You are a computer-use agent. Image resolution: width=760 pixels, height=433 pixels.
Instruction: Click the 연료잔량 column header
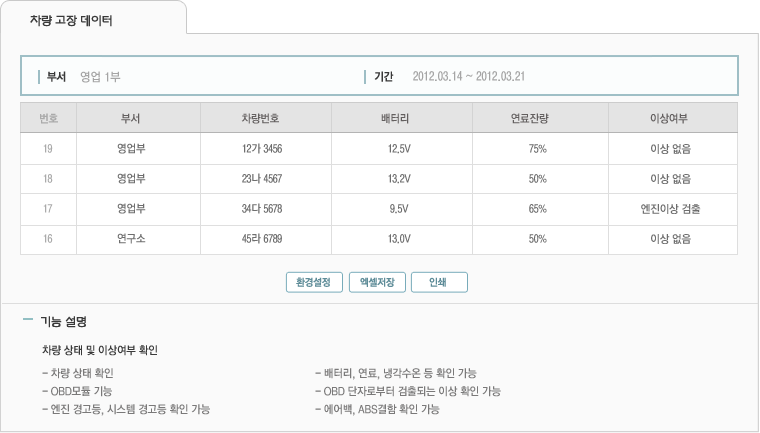coord(540,118)
